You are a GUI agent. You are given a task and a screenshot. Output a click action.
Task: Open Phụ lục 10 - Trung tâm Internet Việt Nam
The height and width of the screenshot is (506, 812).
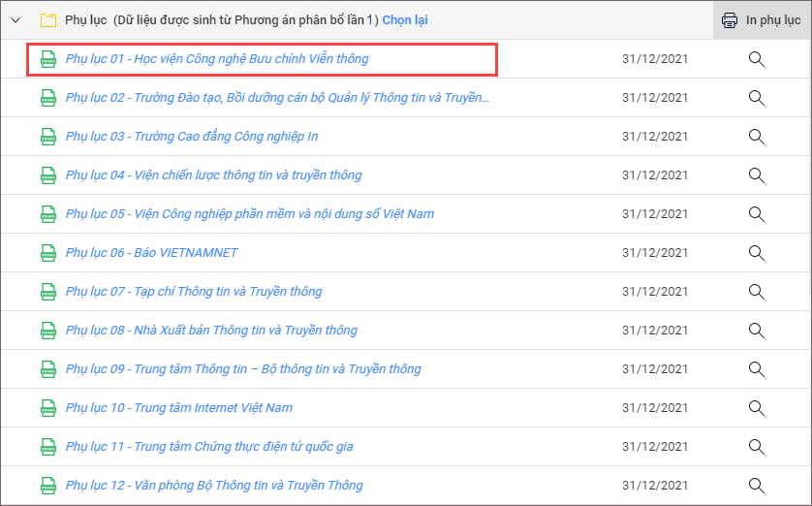pyautogui.click(x=179, y=408)
